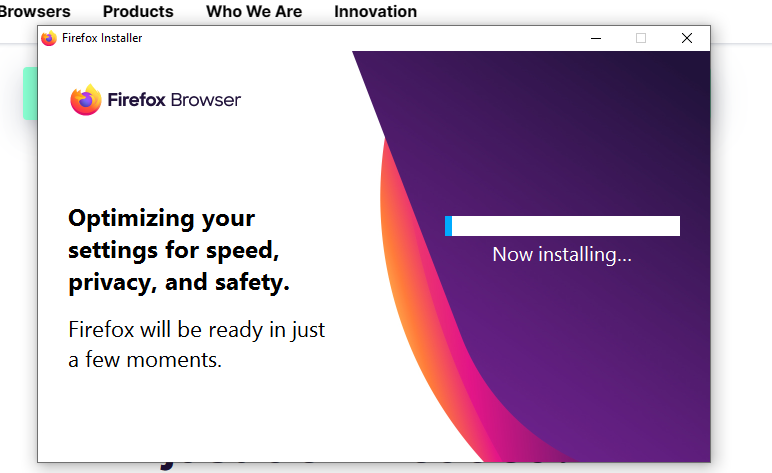Click the installation progress bar
This screenshot has height=473, width=772.
click(x=562, y=226)
